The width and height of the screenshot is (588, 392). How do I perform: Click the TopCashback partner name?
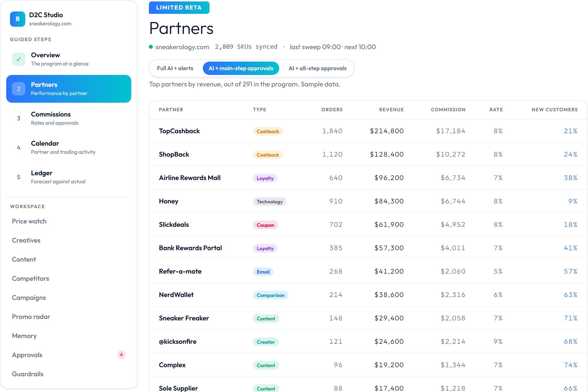[x=179, y=131]
